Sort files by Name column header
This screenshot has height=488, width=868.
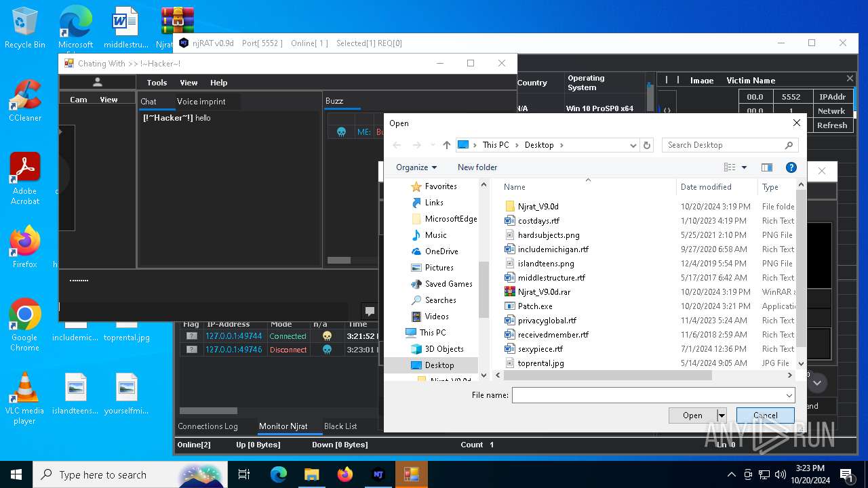[x=587, y=187]
